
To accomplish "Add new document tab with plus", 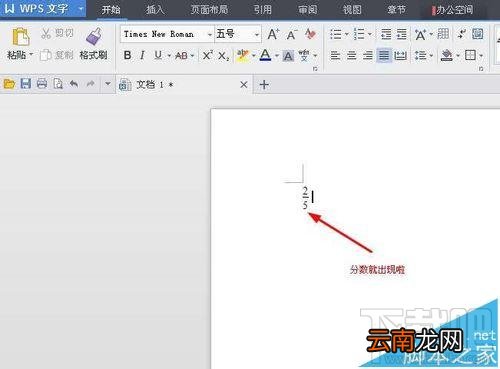I will (x=264, y=84).
